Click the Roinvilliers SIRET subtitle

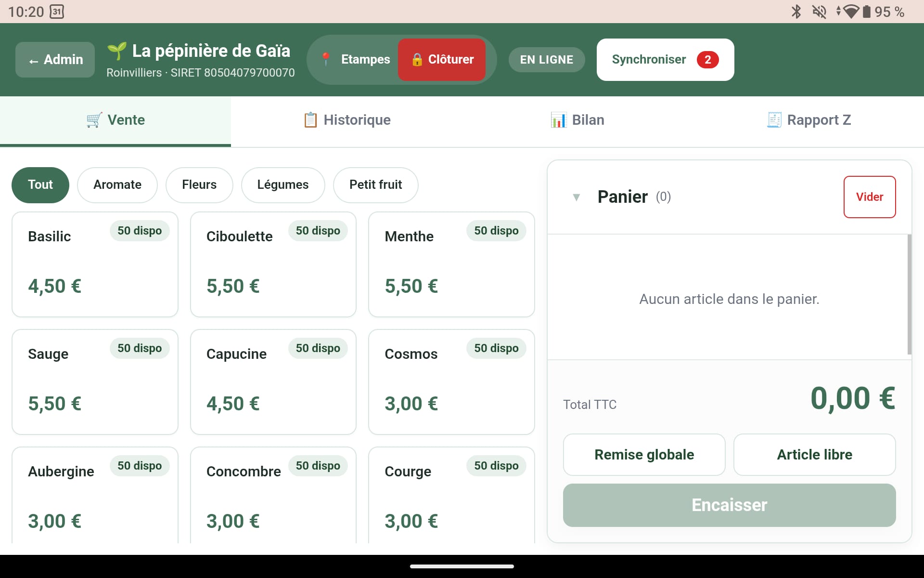(201, 73)
